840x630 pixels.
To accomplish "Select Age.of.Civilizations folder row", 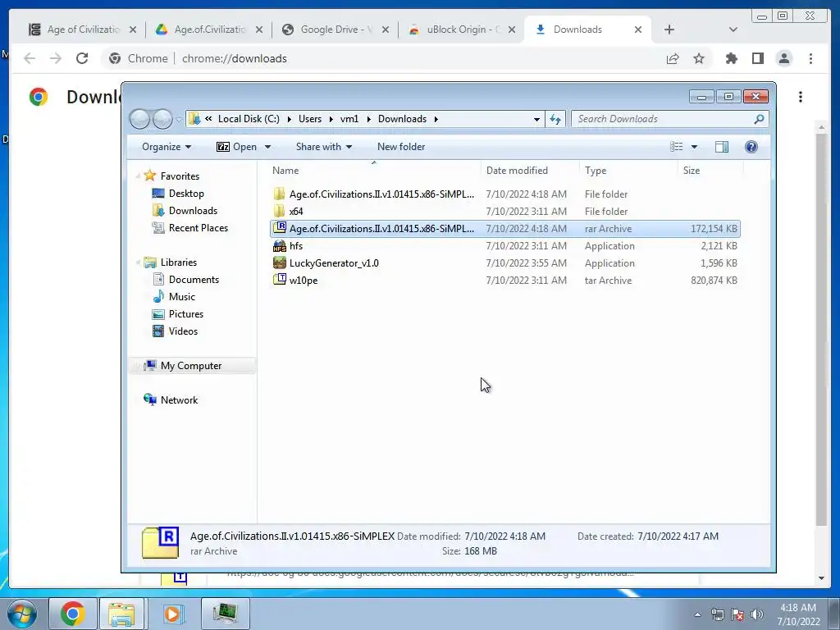I will [505, 194].
